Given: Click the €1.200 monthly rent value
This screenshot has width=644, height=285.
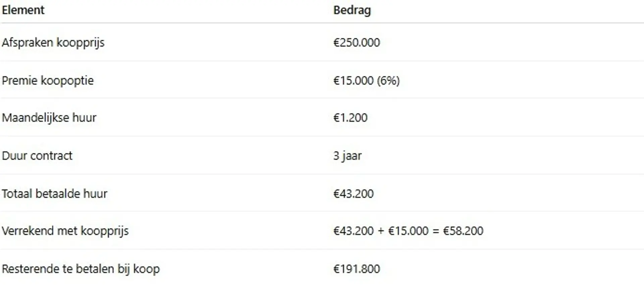Looking at the screenshot, I should point(350,118).
